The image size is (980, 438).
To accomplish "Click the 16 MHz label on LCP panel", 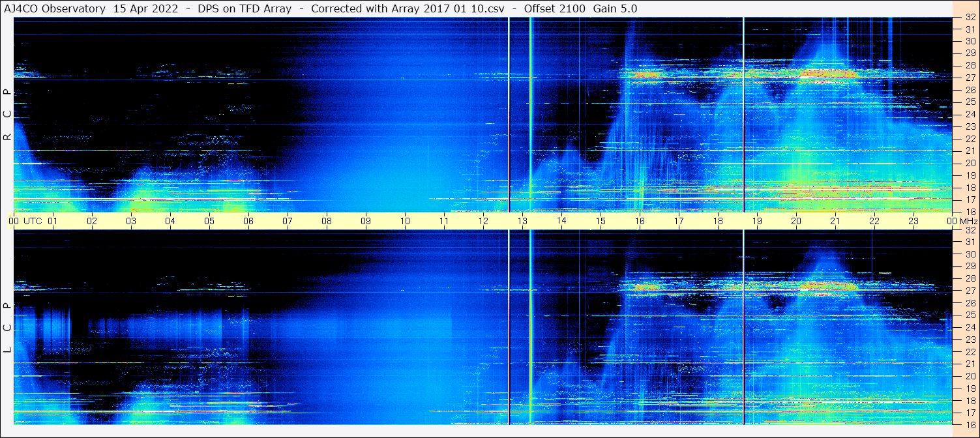I will [970, 424].
